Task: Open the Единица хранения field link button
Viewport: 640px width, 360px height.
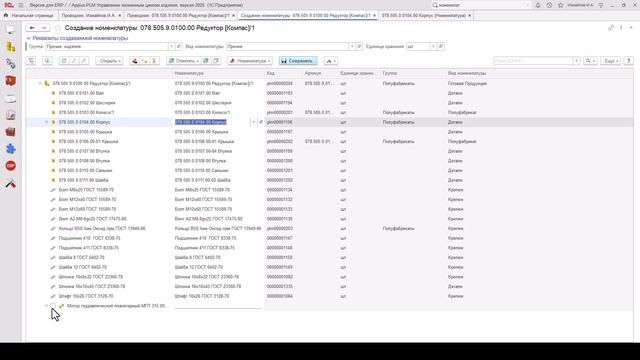Action: [441, 47]
